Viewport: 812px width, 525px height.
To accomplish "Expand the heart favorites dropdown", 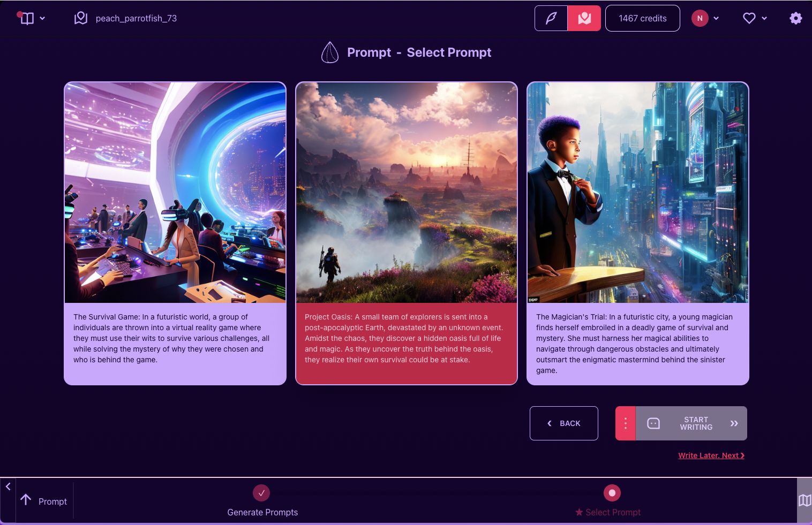I will pos(755,18).
